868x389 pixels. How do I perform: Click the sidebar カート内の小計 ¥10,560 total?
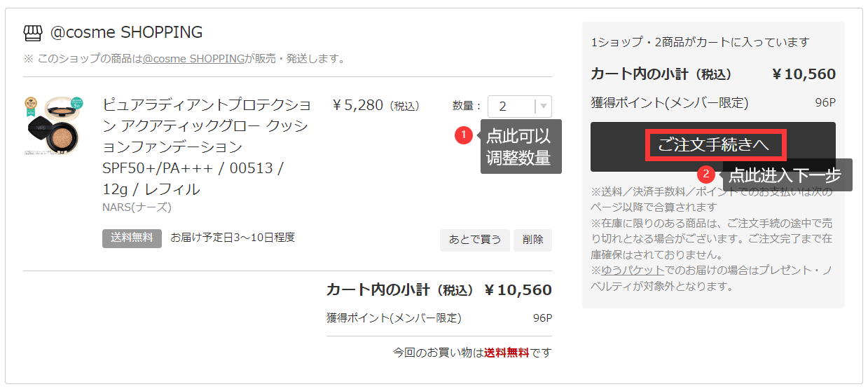tap(713, 74)
